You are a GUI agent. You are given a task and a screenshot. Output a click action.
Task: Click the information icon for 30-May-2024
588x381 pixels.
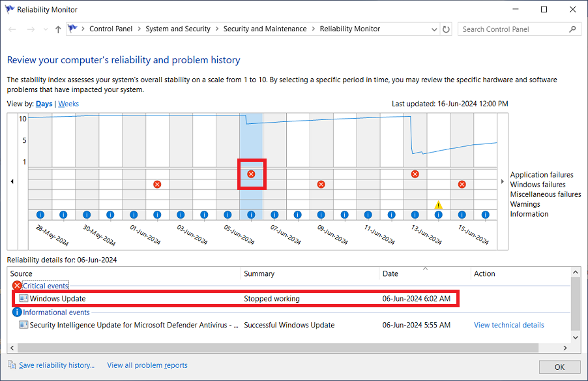(87, 215)
